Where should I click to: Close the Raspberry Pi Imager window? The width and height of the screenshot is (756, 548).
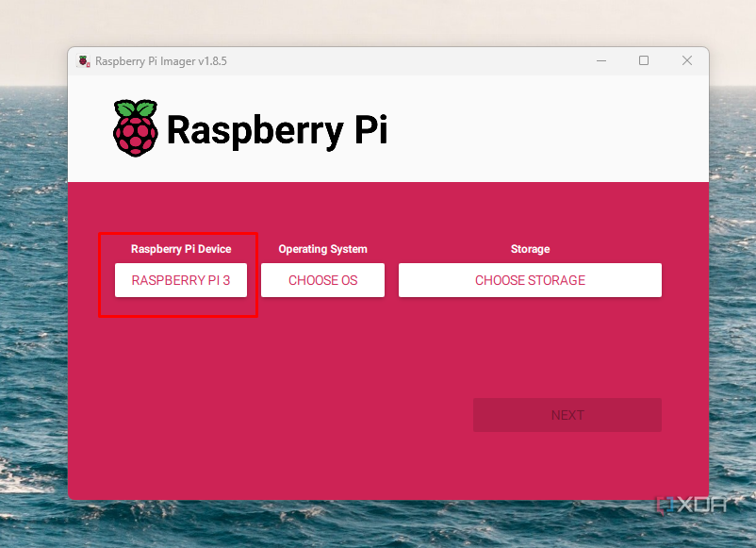(x=687, y=60)
